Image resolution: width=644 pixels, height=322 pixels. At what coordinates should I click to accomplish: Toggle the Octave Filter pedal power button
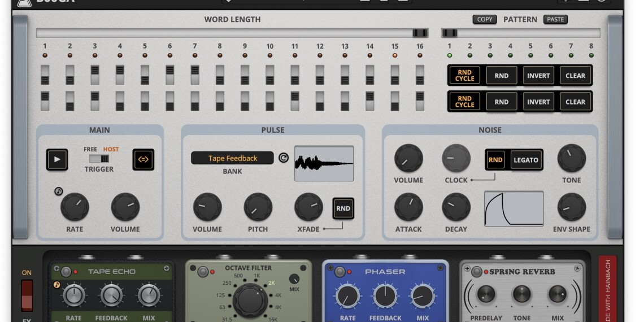(x=203, y=272)
